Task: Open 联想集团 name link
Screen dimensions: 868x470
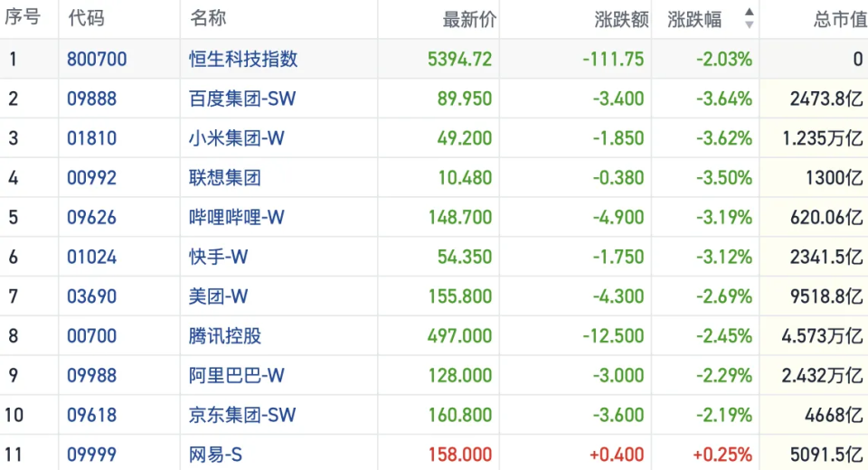Action: click(x=225, y=178)
